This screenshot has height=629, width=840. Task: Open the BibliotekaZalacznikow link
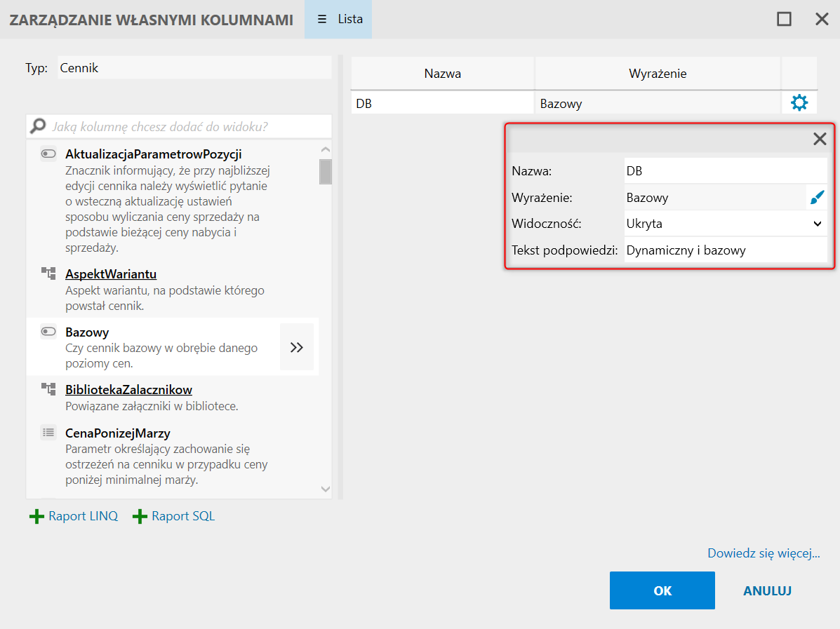(x=128, y=390)
